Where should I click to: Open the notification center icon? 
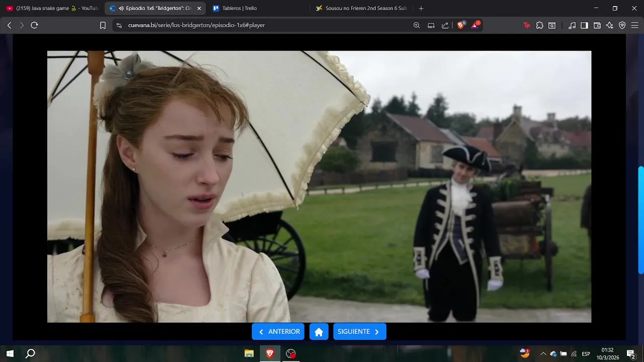(x=631, y=354)
